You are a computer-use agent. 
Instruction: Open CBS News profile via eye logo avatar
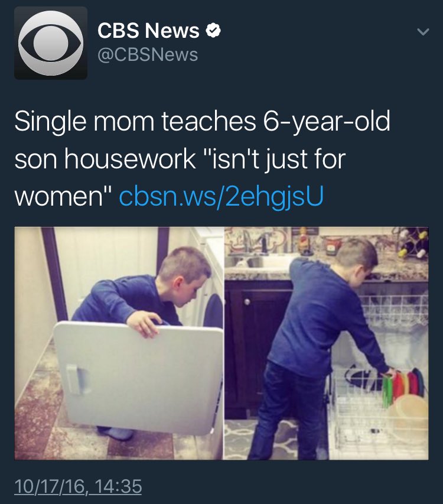click(51, 43)
